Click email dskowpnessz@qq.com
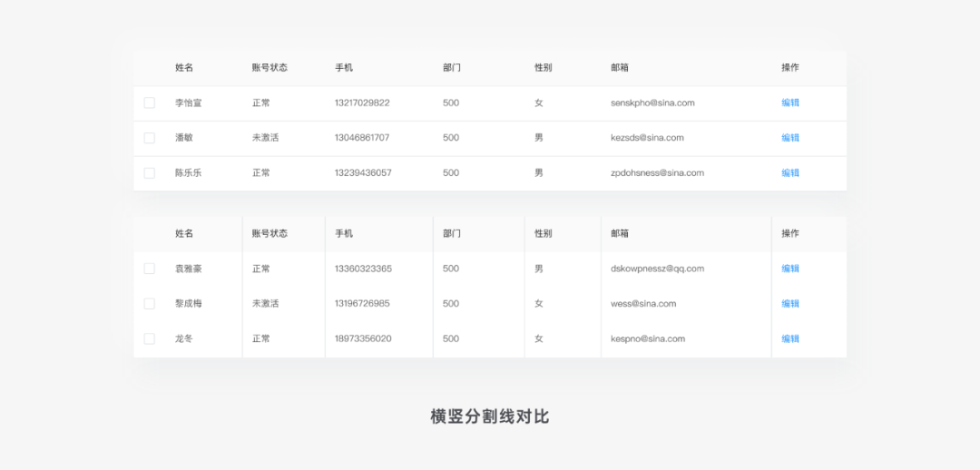Screen dimensions: 980x470 [x=658, y=269]
